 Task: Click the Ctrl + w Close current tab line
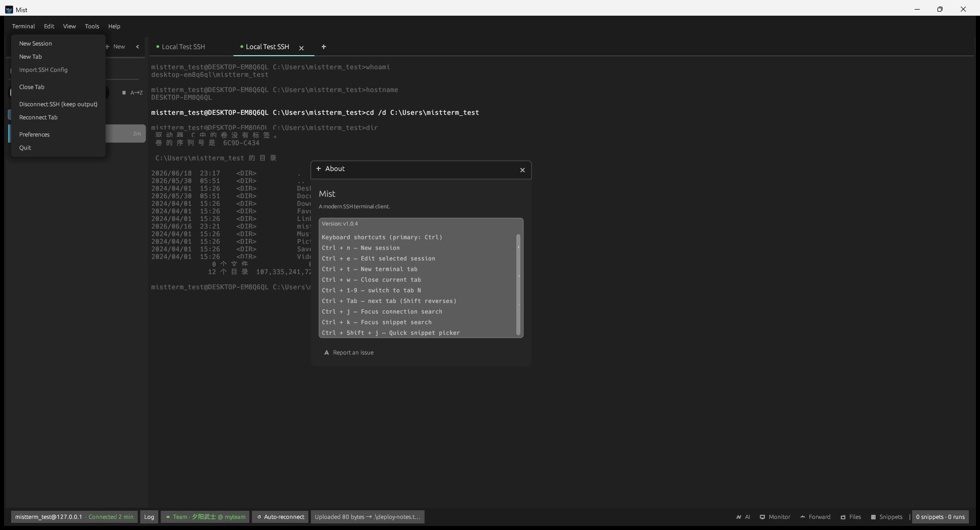tap(372, 280)
